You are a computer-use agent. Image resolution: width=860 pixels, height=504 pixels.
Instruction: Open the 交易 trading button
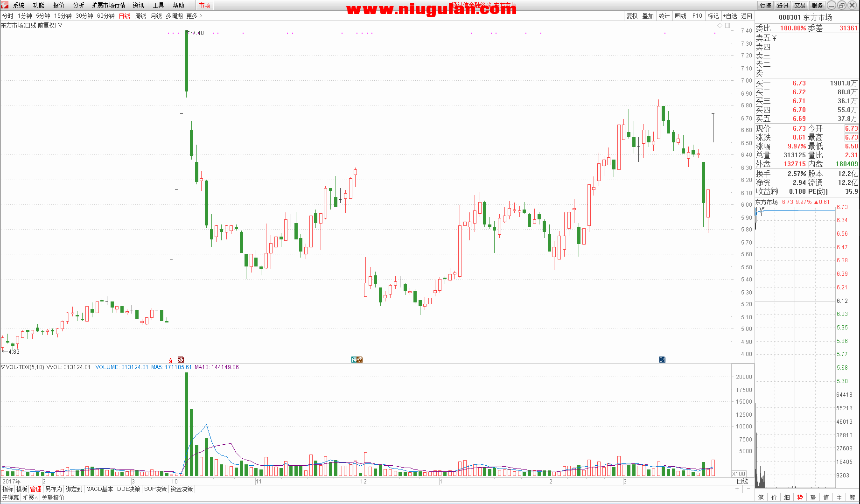pos(800,5)
